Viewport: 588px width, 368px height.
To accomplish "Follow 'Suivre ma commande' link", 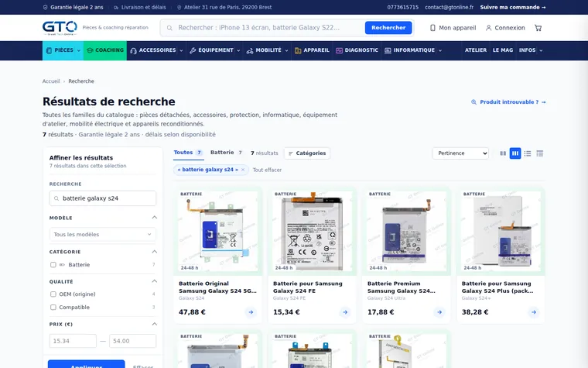I will pyautogui.click(x=513, y=7).
